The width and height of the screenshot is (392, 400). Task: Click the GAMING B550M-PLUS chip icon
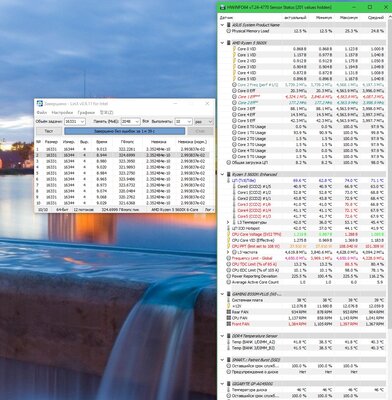click(229, 294)
